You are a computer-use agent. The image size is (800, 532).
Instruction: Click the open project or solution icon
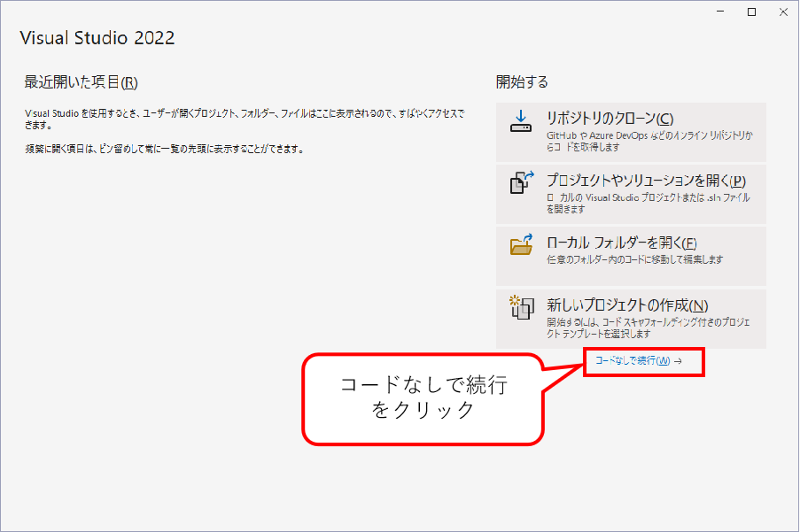point(522,182)
